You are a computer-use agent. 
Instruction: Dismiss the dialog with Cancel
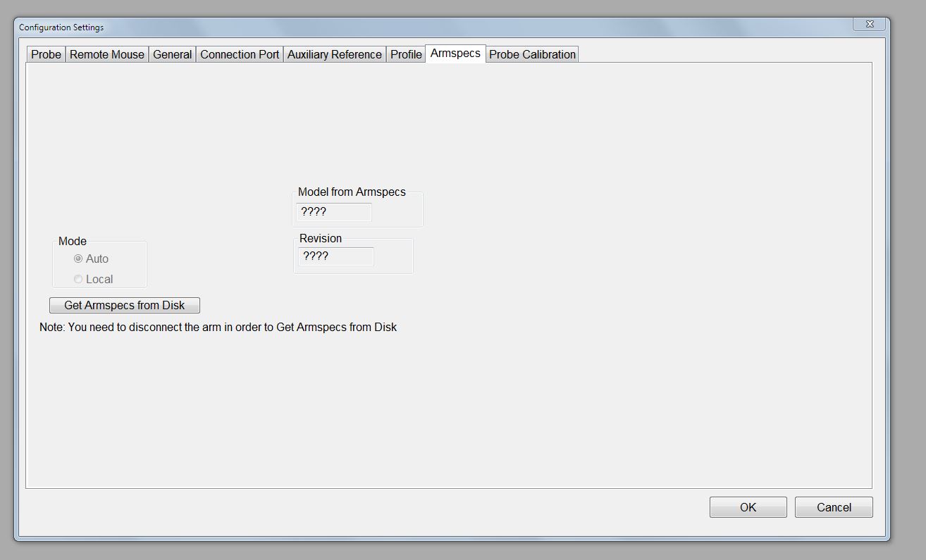[x=834, y=506]
